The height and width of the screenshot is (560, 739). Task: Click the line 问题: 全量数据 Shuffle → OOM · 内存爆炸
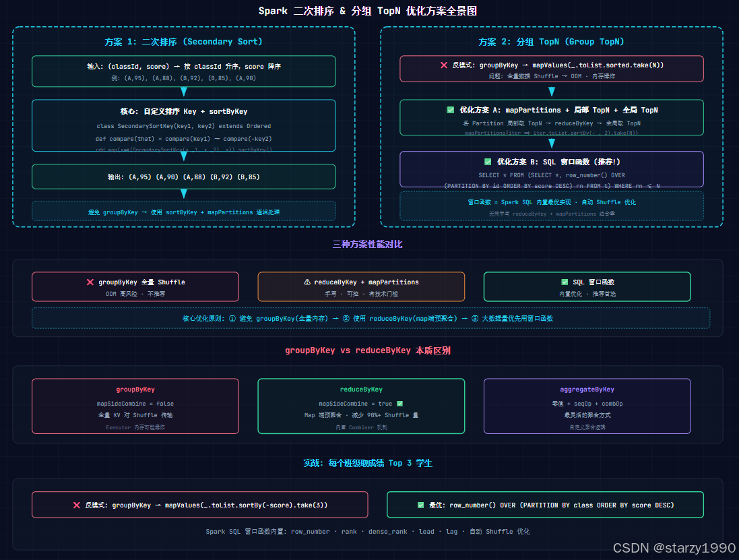click(x=552, y=76)
